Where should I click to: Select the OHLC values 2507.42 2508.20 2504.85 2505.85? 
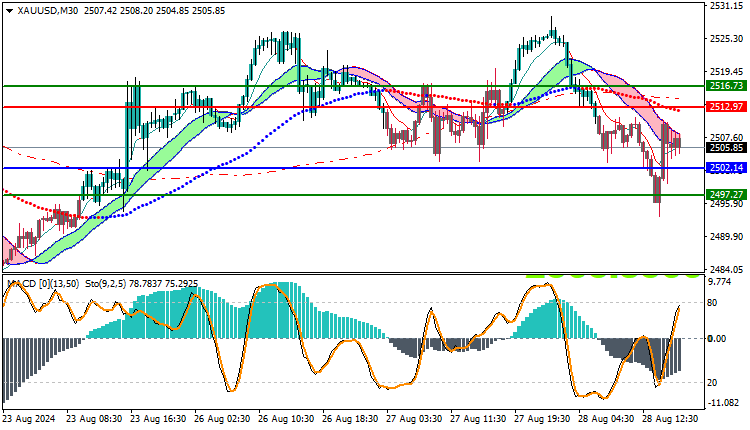point(154,11)
